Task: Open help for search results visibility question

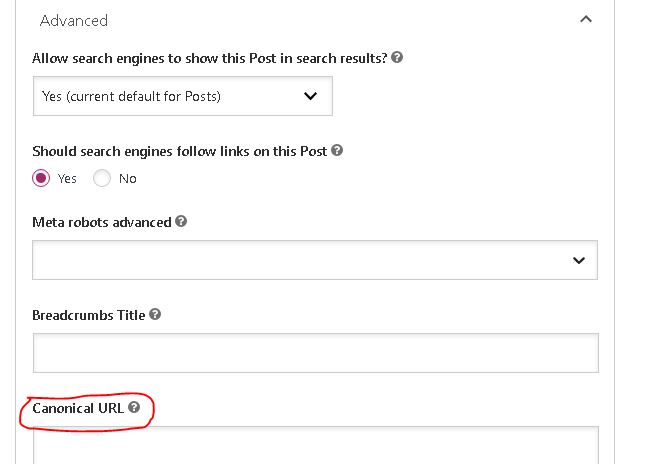Action: pos(397,57)
